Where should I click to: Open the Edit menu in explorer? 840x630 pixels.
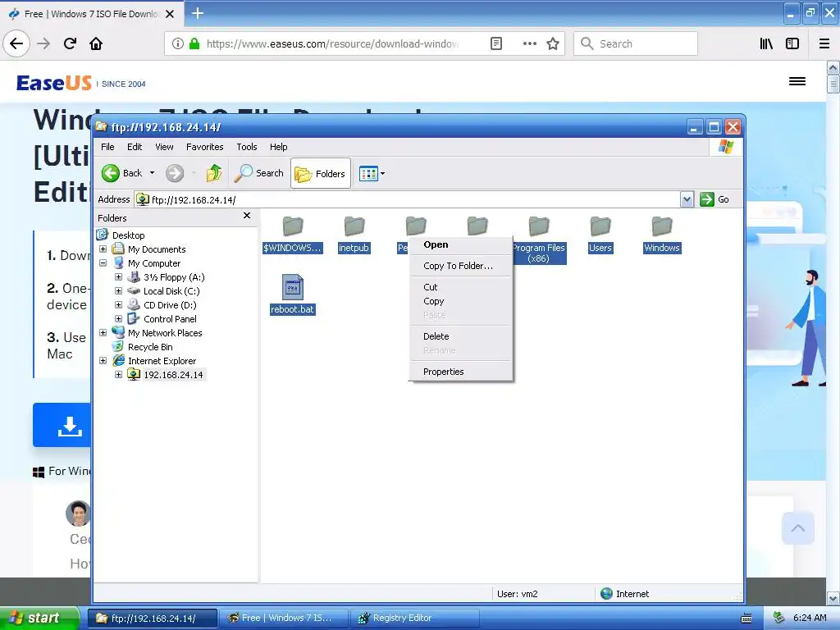point(135,147)
